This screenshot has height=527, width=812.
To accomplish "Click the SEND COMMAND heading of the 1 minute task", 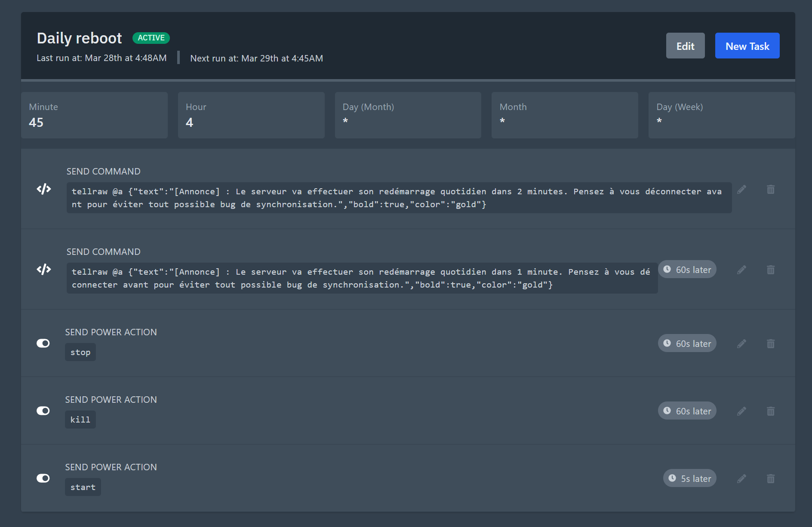I will (x=104, y=252).
